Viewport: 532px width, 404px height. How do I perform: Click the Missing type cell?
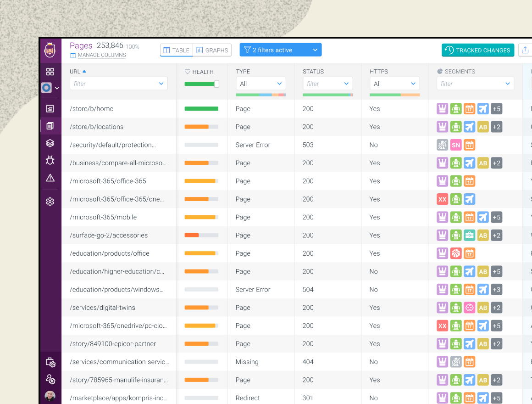pyautogui.click(x=247, y=362)
